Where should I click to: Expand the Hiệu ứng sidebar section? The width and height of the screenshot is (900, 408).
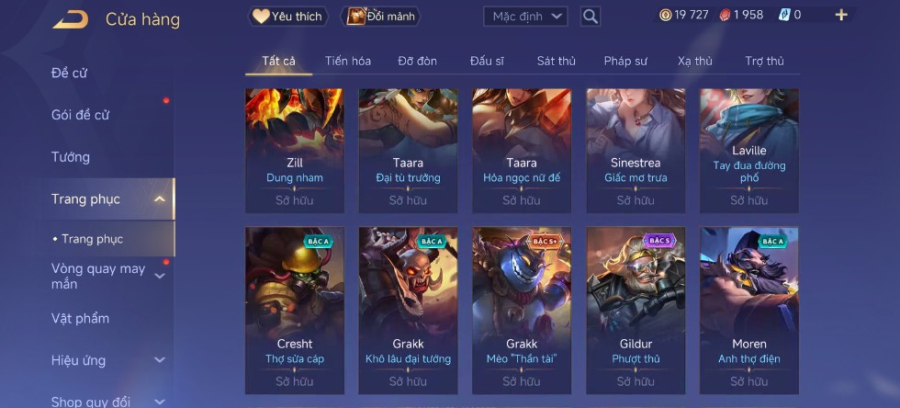pos(160,360)
